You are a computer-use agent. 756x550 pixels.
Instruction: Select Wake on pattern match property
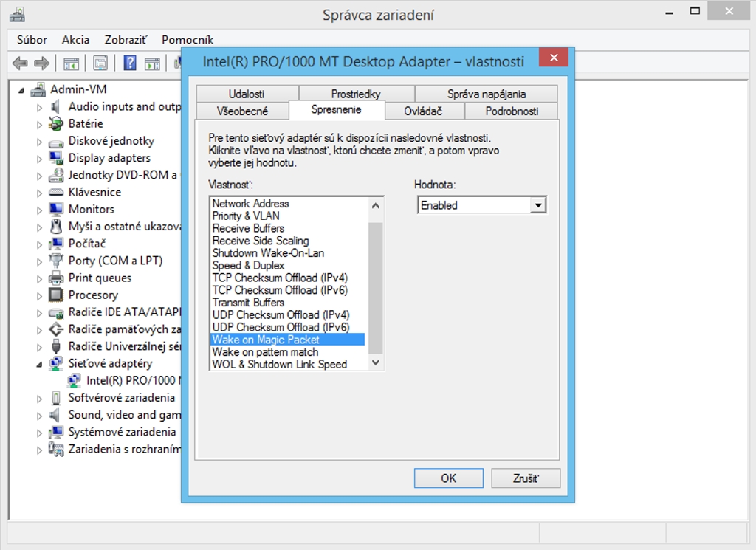[265, 352]
